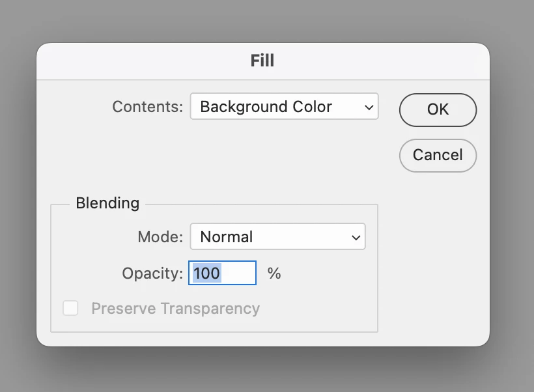The image size is (534, 392).
Task: Click the chevron arrow beside Background Color
Action: 369,107
